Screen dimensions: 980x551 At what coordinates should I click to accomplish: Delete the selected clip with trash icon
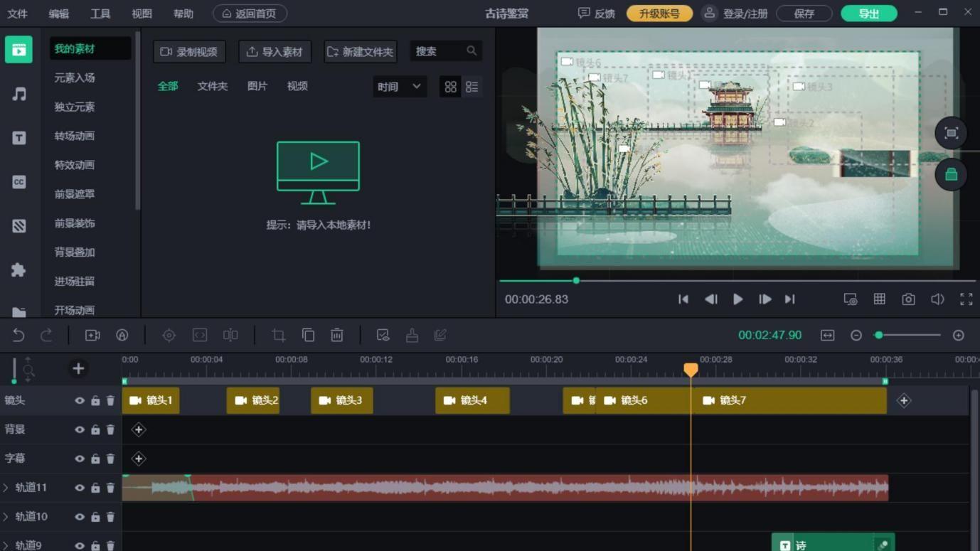pos(336,335)
